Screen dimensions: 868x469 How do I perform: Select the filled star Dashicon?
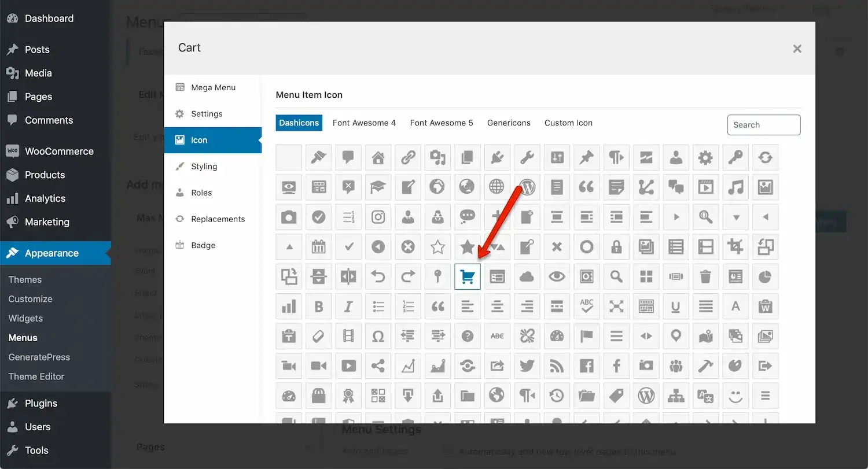(x=467, y=247)
